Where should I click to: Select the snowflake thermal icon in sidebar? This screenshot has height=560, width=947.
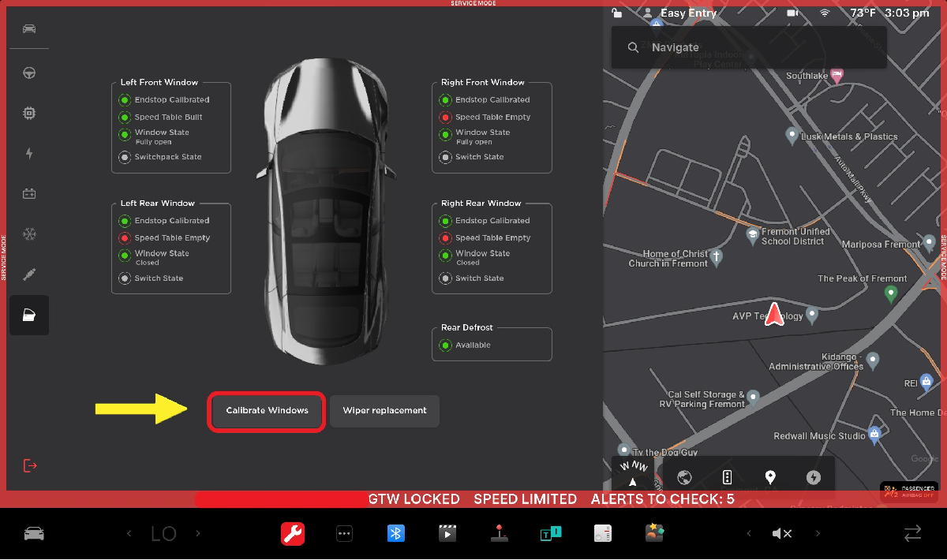click(x=29, y=234)
